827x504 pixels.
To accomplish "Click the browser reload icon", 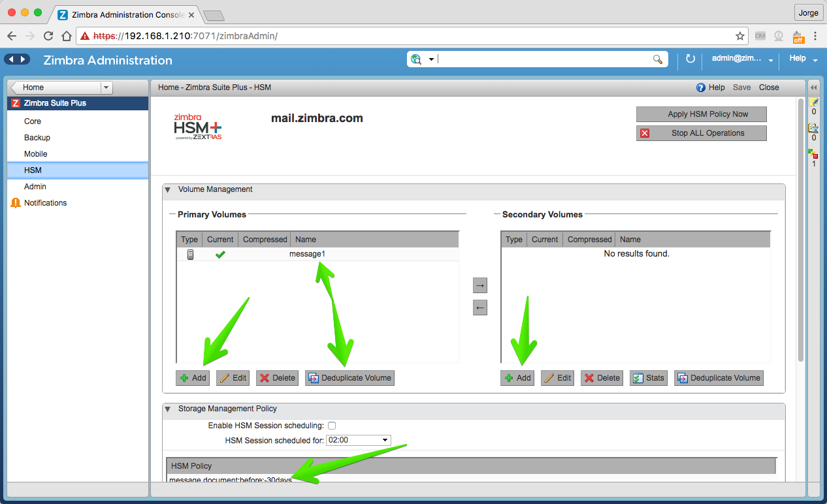I will 48,36.
